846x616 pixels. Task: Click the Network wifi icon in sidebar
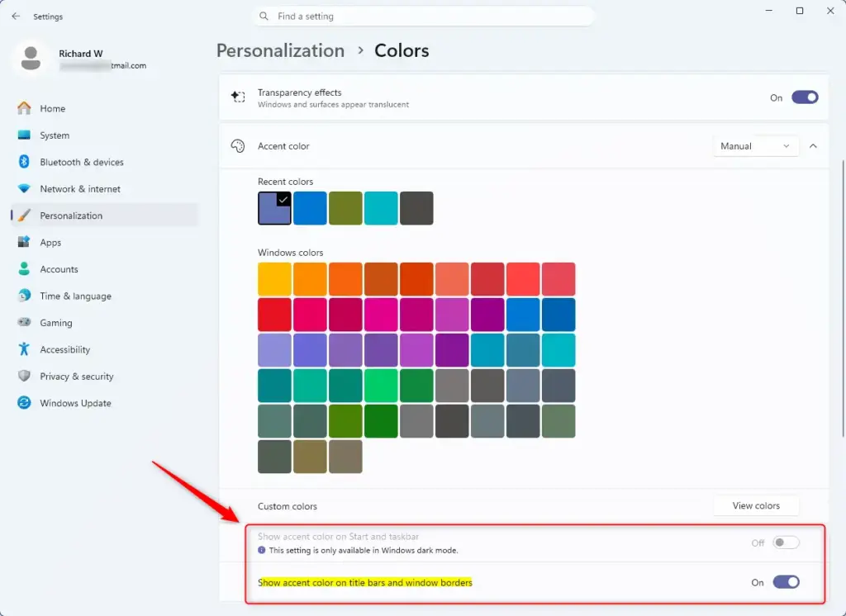(24, 188)
